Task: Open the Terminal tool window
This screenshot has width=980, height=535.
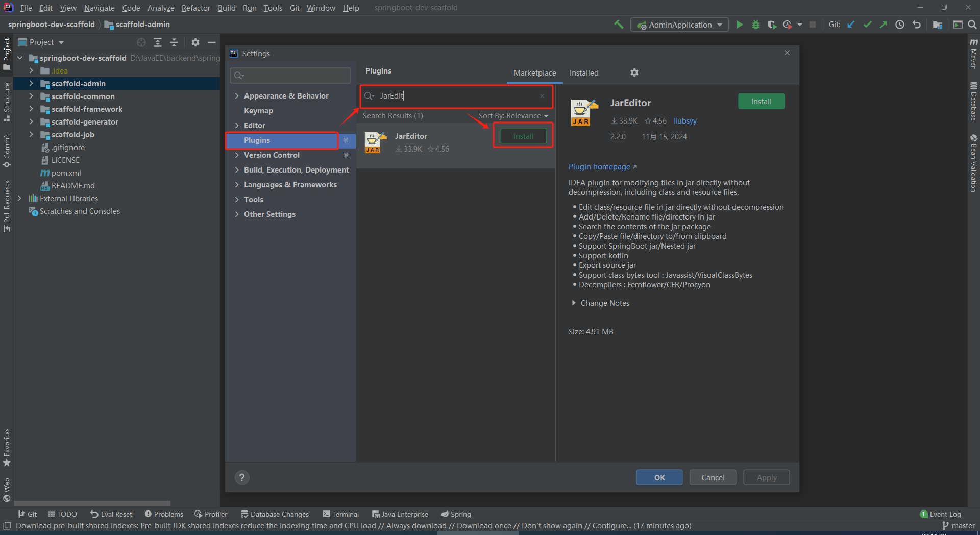Action: coord(340,514)
